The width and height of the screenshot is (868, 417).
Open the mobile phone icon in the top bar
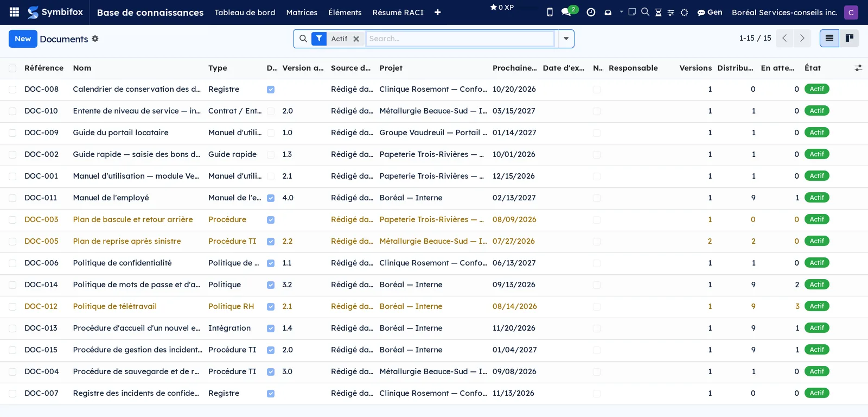point(550,12)
